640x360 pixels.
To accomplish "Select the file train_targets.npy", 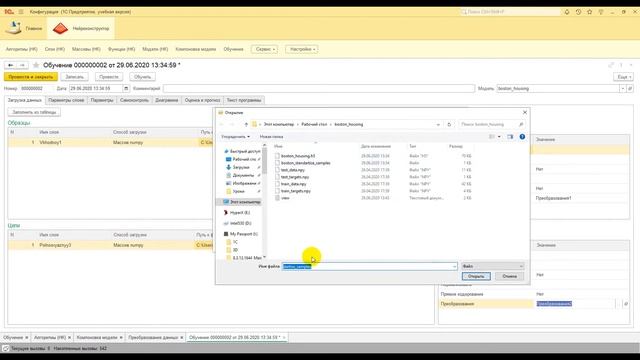I will coord(296,191).
